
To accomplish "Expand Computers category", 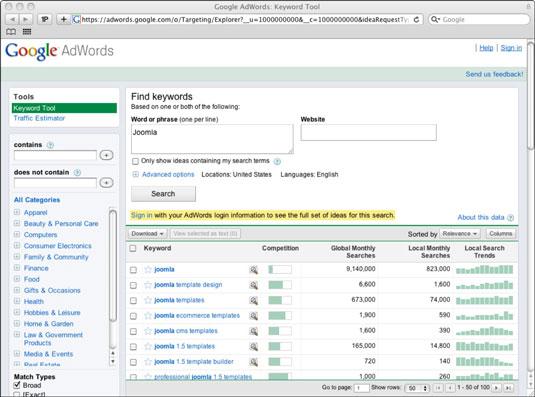I will pos(17,234).
